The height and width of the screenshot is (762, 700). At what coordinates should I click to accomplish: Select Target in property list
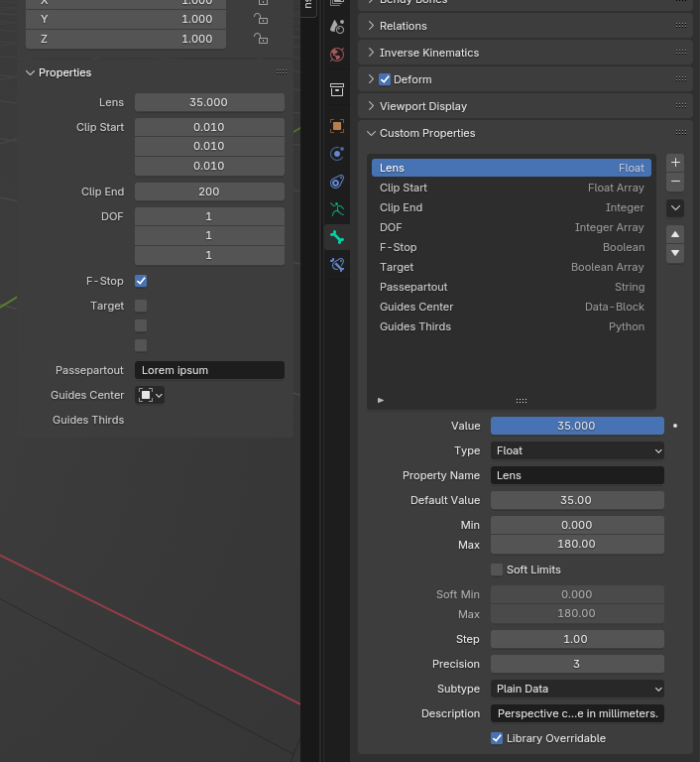[512, 267]
